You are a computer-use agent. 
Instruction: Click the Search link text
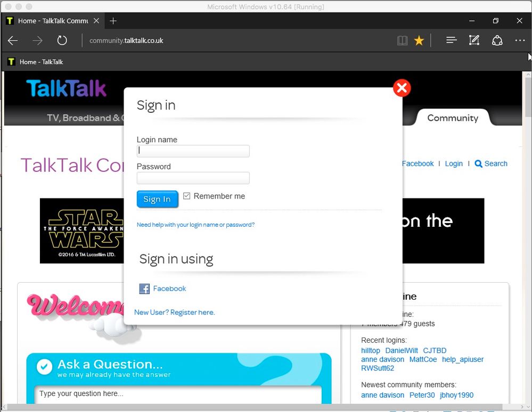pyautogui.click(x=496, y=163)
